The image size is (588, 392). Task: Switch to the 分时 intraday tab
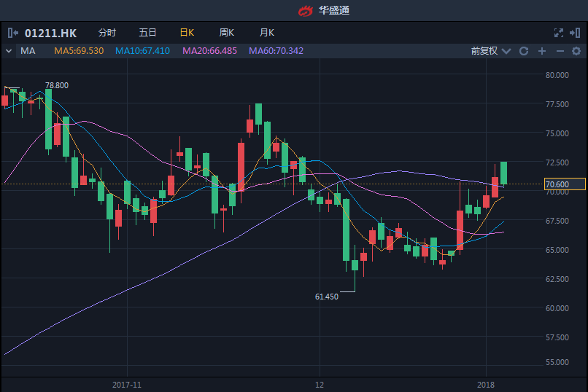pos(107,33)
